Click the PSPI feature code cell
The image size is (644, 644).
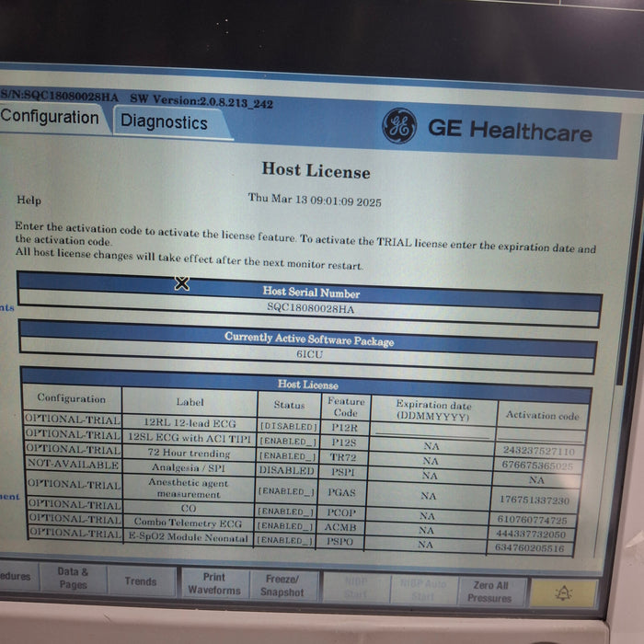(342, 472)
